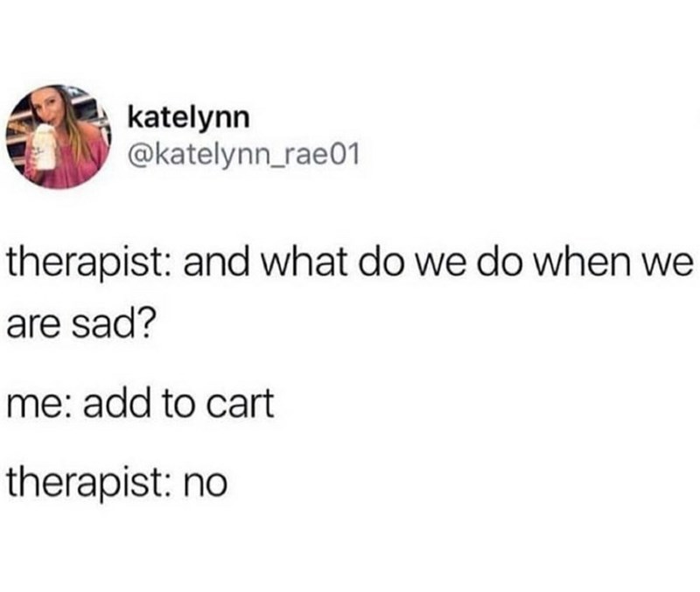This screenshot has height=592, width=700.
Task: Click the 'add to cart' text
Action: [x=178, y=403]
